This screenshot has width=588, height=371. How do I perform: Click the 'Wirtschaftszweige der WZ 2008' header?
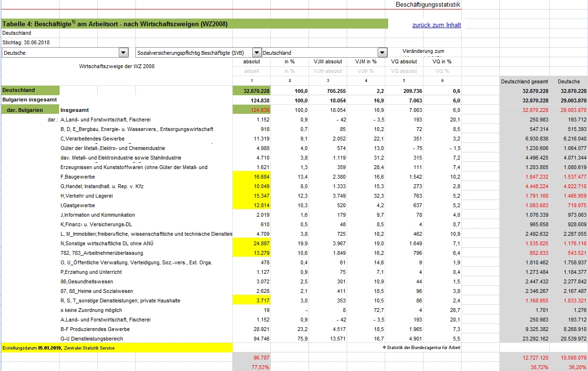pyautogui.click(x=116, y=66)
